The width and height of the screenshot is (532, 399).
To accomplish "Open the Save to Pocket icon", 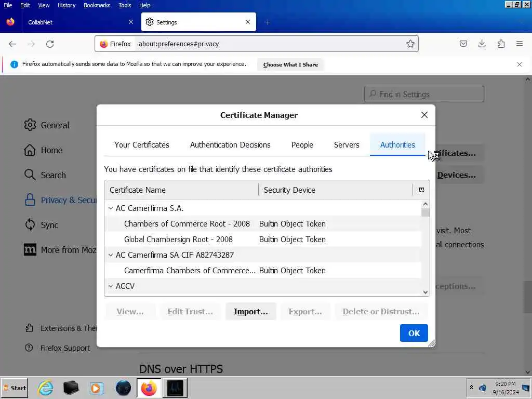I will (x=463, y=44).
